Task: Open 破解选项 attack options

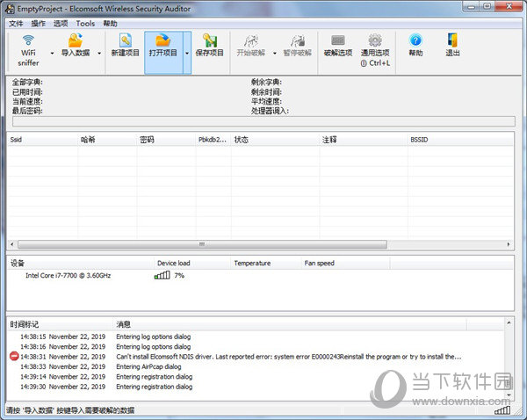Action: coord(338,46)
